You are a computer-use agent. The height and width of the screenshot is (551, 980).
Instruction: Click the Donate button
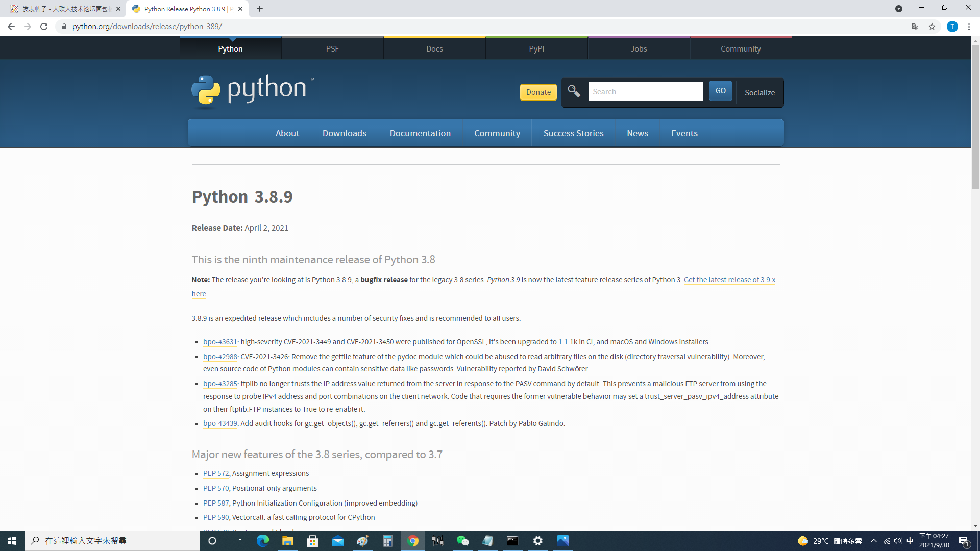point(538,92)
